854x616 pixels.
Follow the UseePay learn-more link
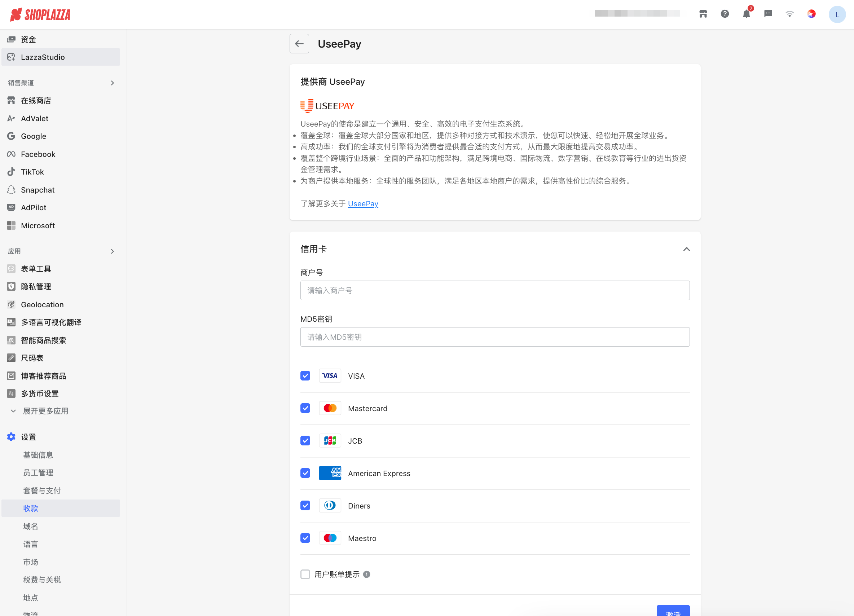tap(363, 204)
